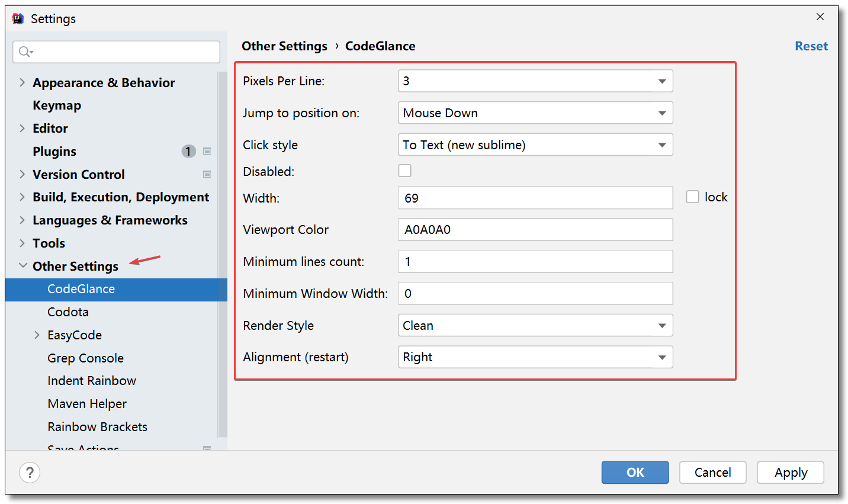The width and height of the screenshot is (848, 504).
Task: Expand Build, Execution, Deployment section
Action: (x=22, y=197)
